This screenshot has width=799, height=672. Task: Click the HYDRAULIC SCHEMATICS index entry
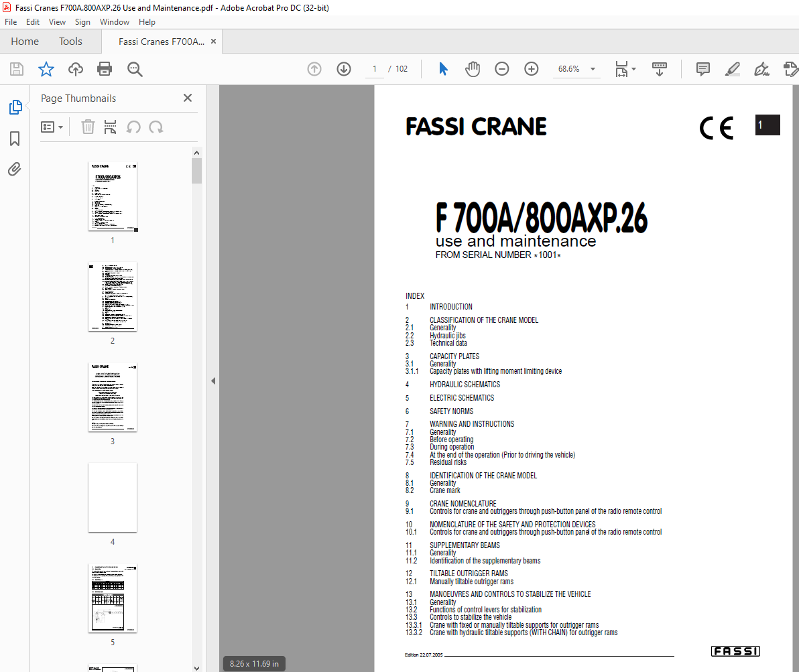pos(465,385)
